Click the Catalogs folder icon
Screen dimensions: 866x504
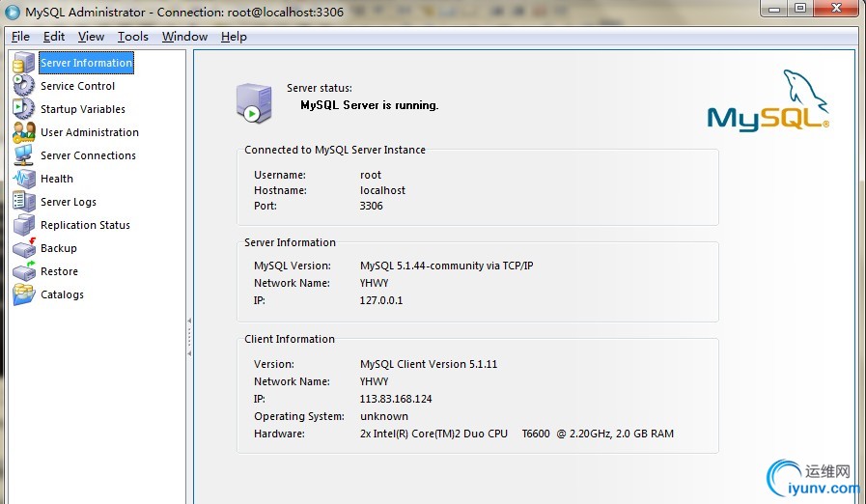tap(24, 294)
